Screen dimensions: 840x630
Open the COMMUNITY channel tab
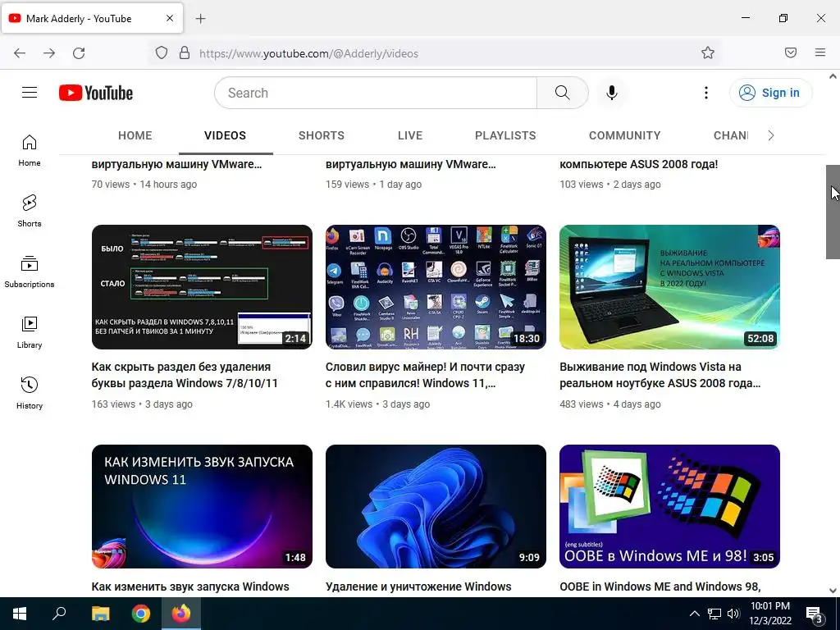click(624, 135)
